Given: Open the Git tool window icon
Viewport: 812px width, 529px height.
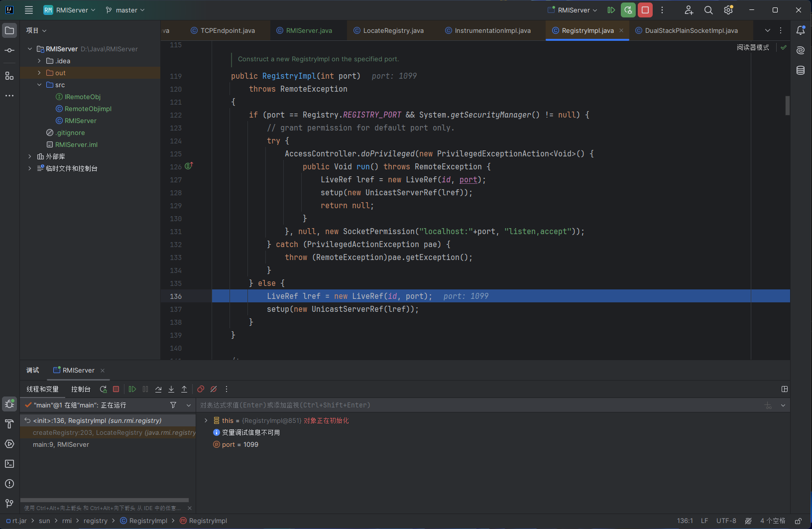Looking at the screenshot, I should tap(9, 504).
